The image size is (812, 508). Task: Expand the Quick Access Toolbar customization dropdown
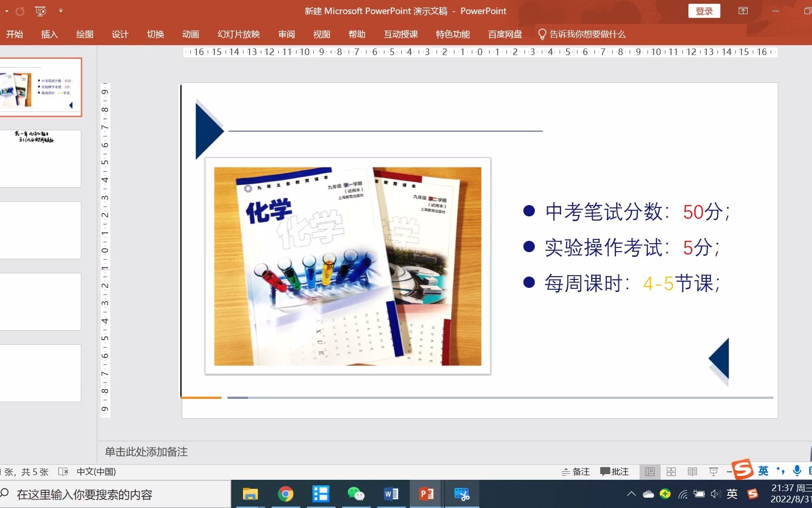61,11
